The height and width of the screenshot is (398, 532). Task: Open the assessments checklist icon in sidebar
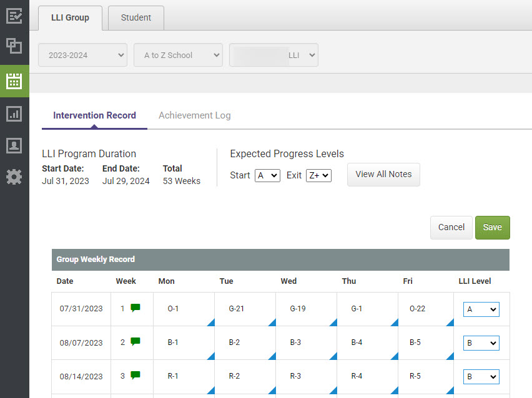coord(14,16)
